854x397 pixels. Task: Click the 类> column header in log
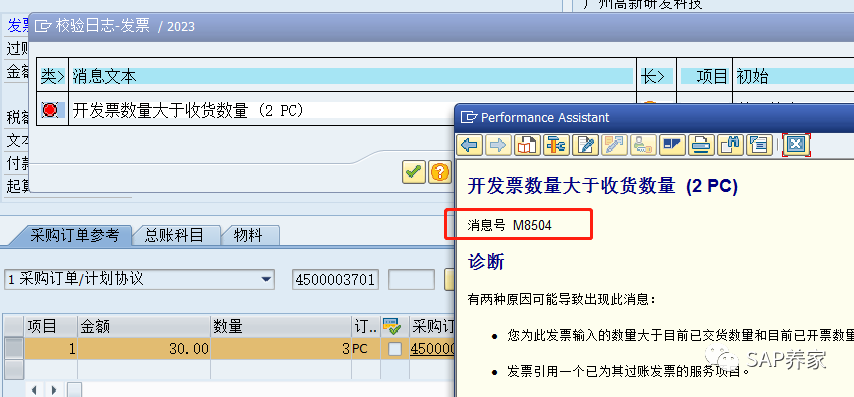(x=52, y=76)
